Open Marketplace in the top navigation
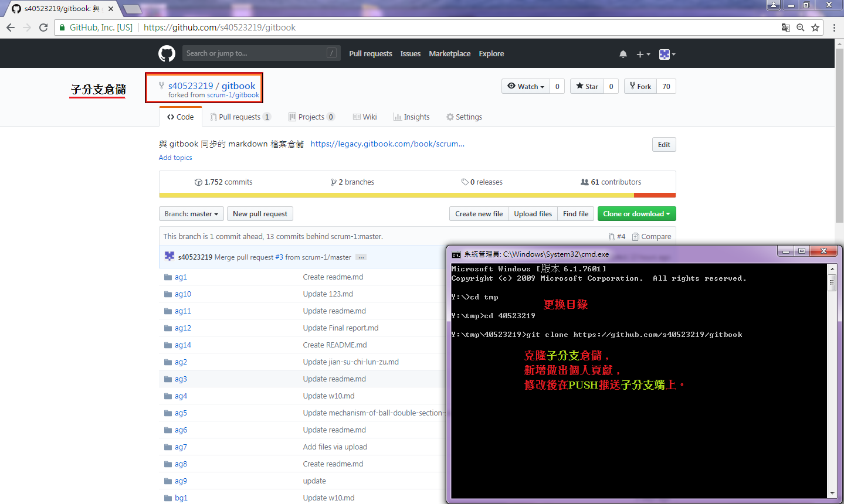The width and height of the screenshot is (844, 504). coord(450,54)
